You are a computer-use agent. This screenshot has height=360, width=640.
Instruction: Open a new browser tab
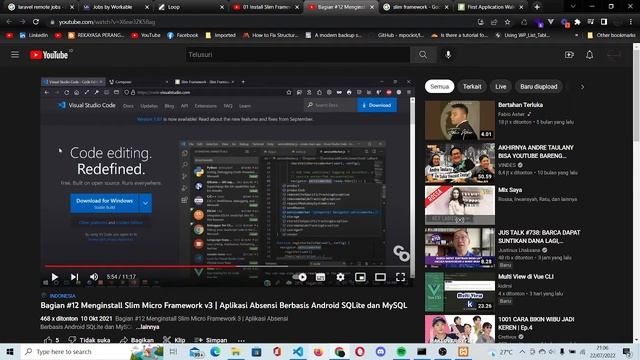pos(537,7)
